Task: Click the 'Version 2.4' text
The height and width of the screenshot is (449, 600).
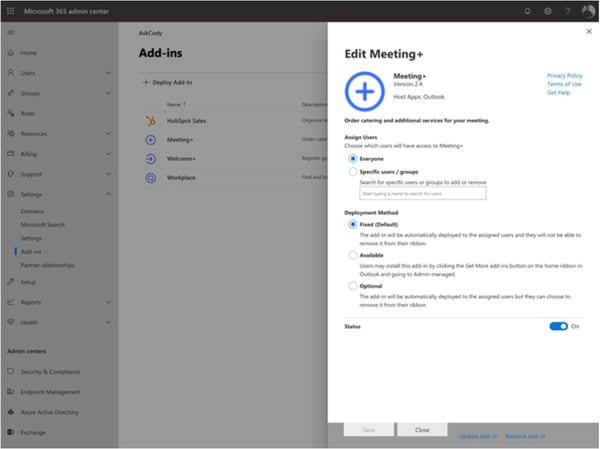Action: click(x=408, y=84)
